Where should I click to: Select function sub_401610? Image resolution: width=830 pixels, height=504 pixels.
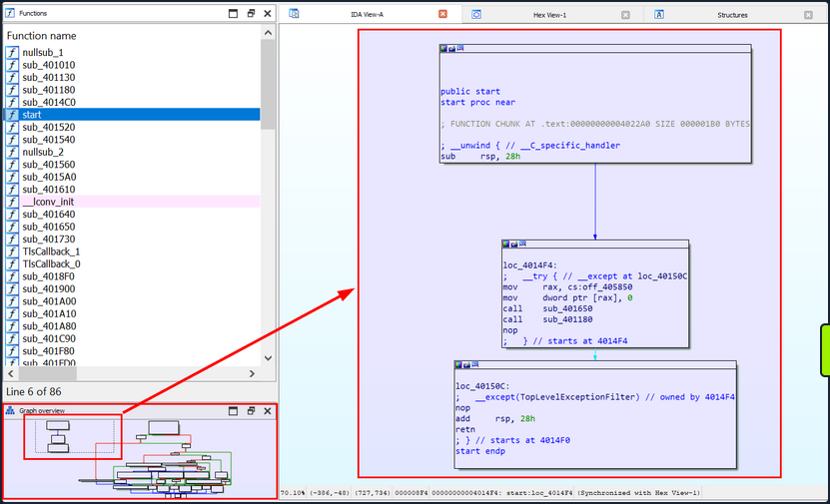pos(132,190)
